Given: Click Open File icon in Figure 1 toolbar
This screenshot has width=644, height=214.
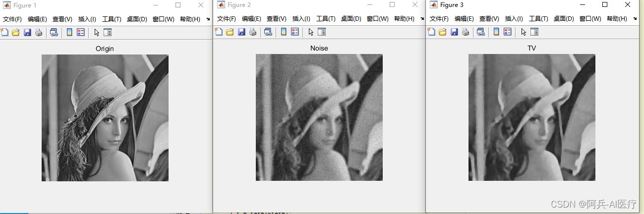Looking at the screenshot, I should click(15, 33).
